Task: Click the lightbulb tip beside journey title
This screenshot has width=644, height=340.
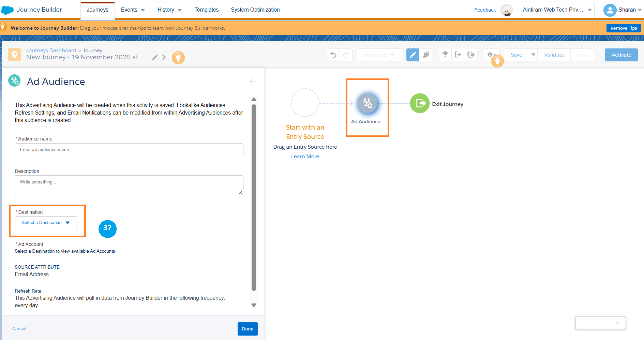Action: click(178, 58)
